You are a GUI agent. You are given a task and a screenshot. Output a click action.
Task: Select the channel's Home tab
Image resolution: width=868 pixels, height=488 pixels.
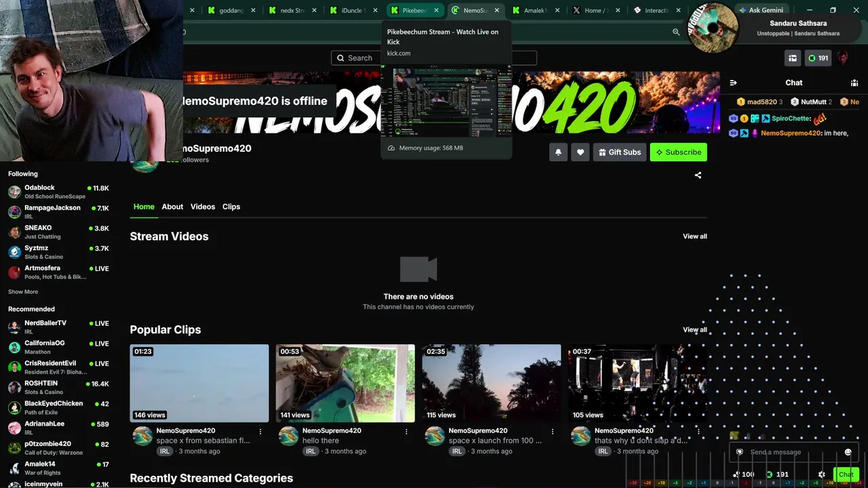click(144, 207)
